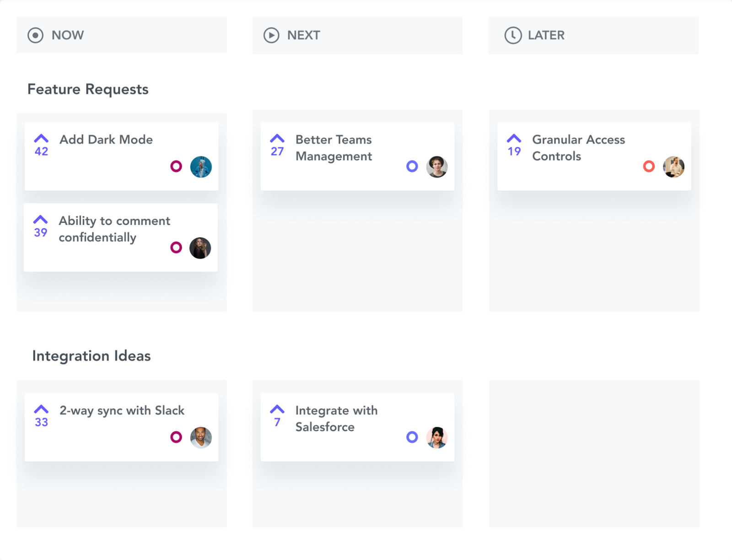
Task: Click the NOW column's target icon
Action: 36,35
